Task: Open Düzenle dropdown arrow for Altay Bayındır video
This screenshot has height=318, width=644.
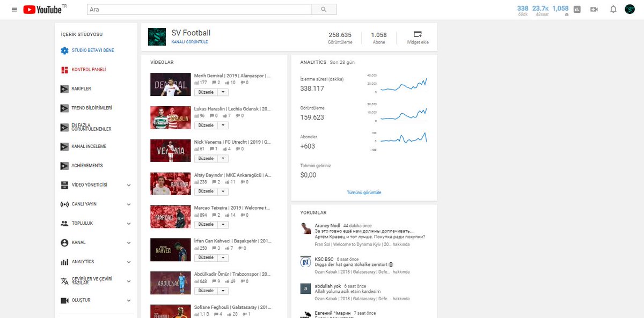Action: 223,191
